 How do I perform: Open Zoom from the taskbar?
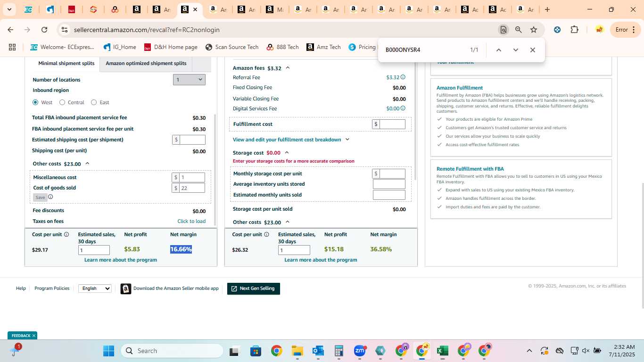click(x=360, y=351)
